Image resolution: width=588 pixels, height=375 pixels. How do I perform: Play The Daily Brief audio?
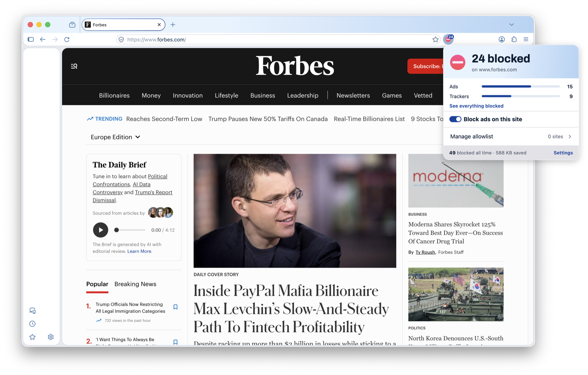coord(100,230)
